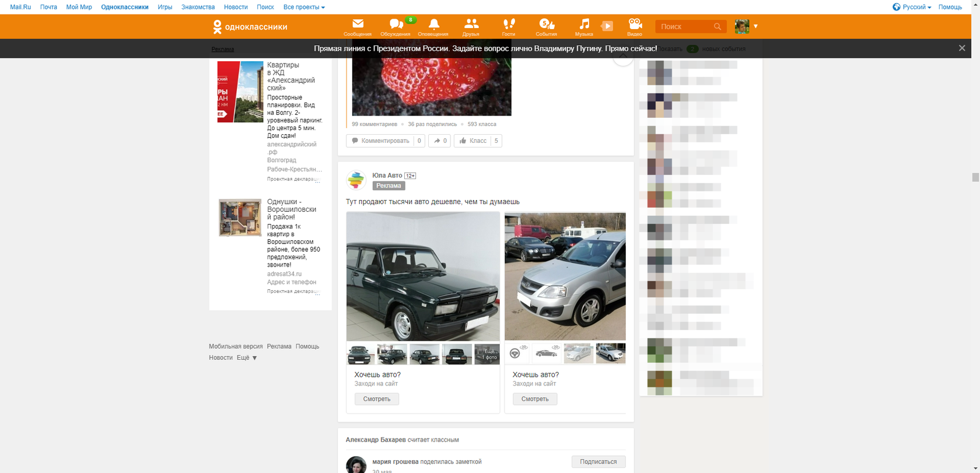Click 99 комментариев link

[374, 124]
